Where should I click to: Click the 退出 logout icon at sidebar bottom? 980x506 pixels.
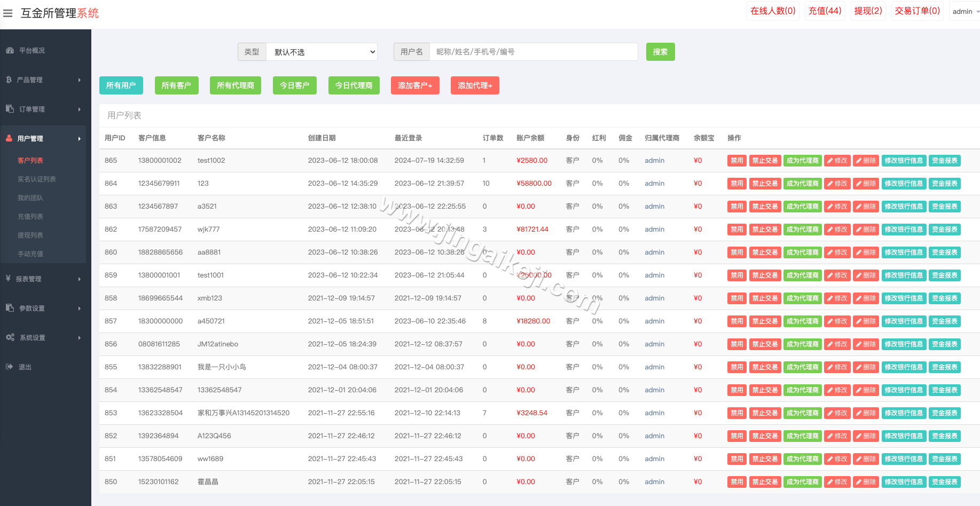pos(9,367)
